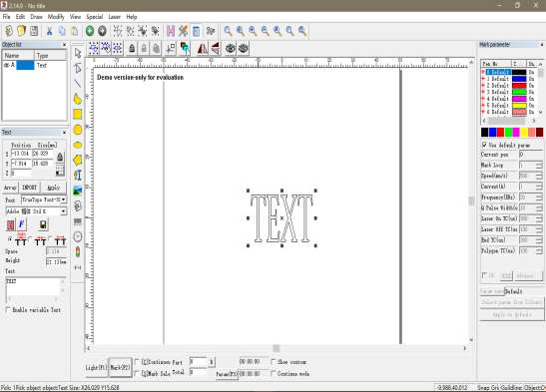546x392 pixels.
Task: Click the Current(A) spinner arrows
Action: (539, 187)
